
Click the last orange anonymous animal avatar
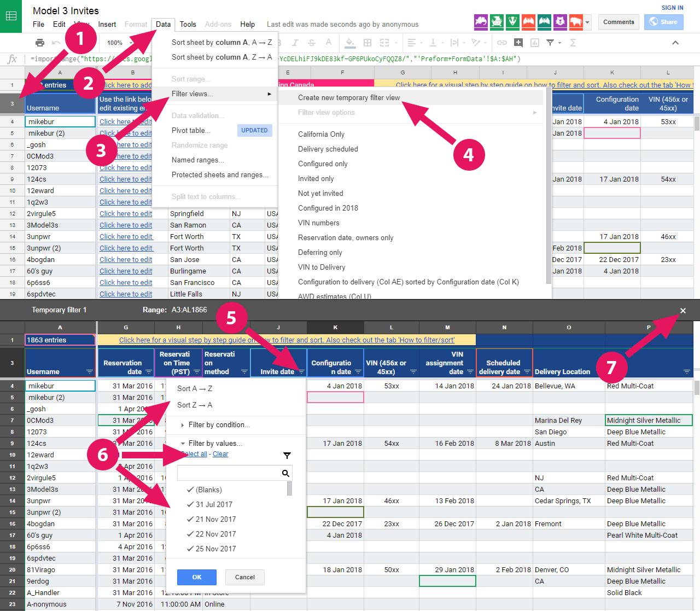point(576,22)
